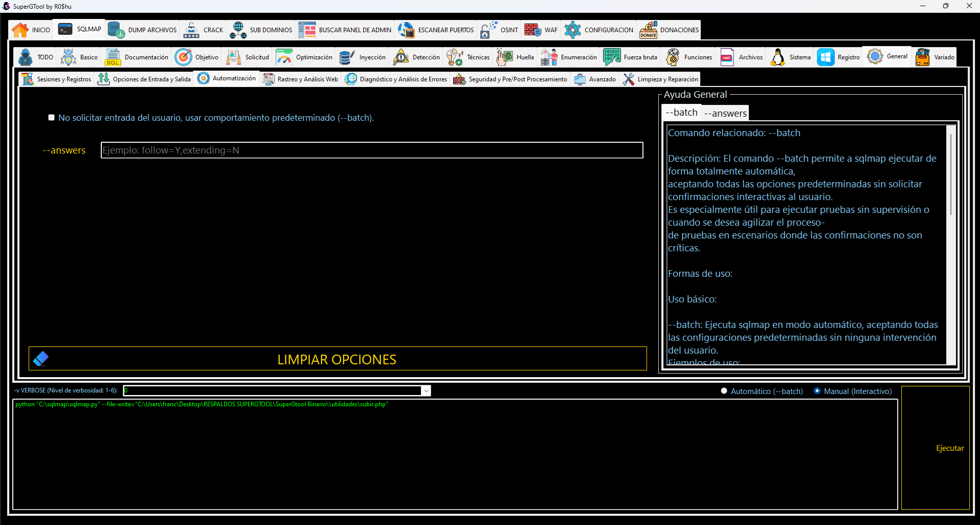The image size is (980, 525).
Task: Open Opciones de Entrada y Salida subtab
Action: pyautogui.click(x=144, y=79)
